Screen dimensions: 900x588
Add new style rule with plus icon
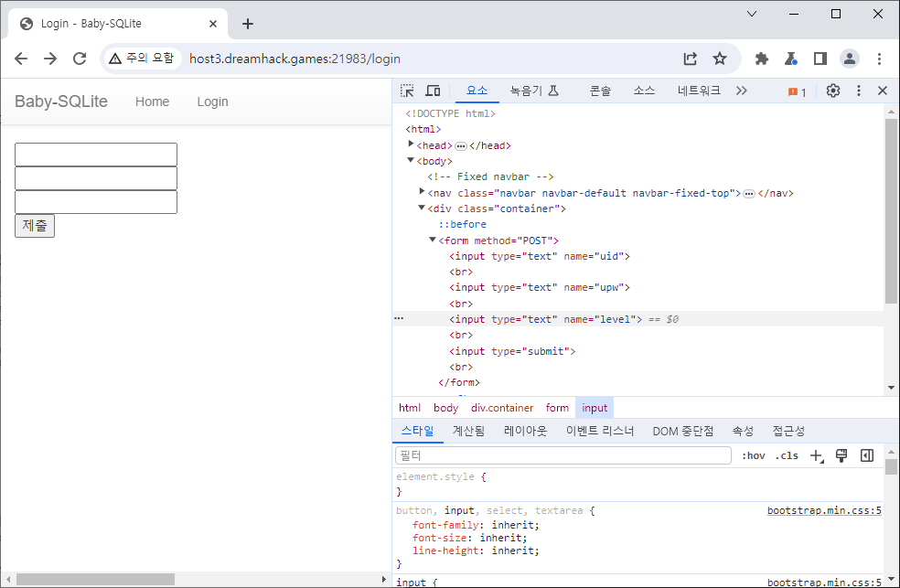tap(817, 455)
